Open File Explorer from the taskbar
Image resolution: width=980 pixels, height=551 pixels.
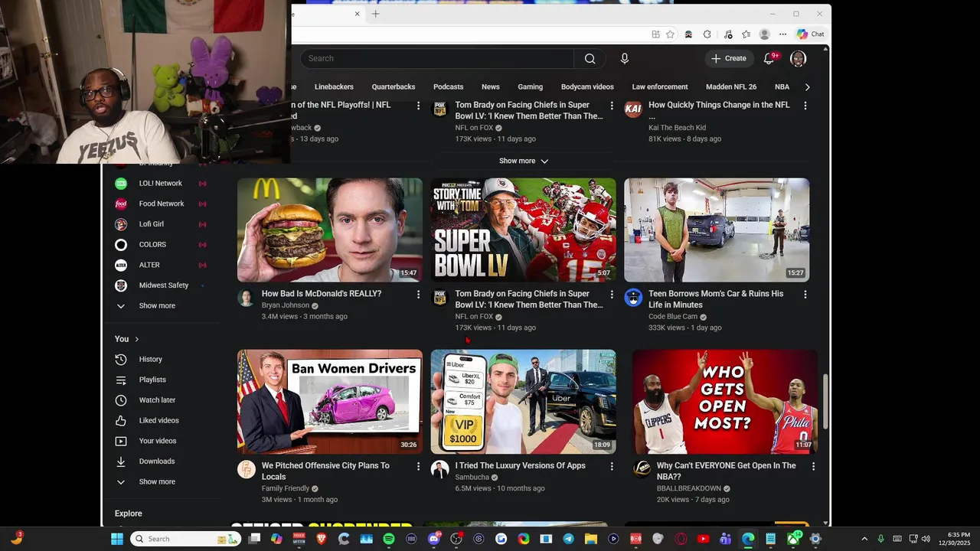[590, 539]
